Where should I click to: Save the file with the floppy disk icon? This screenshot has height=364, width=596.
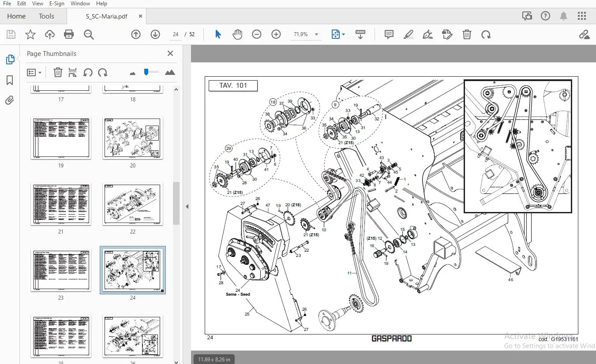click(x=11, y=34)
